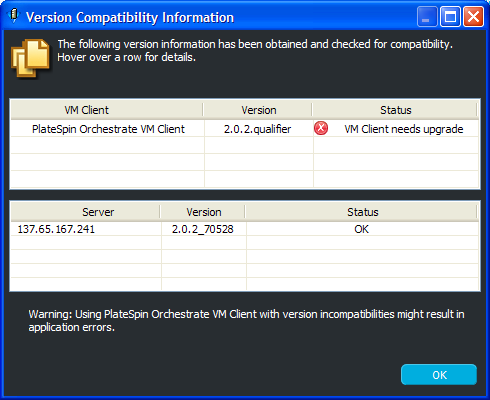This screenshot has height=400, width=490.
Task: Minimize the Version Compatibility Information window
Action: pyautogui.click(x=427, y=16)
